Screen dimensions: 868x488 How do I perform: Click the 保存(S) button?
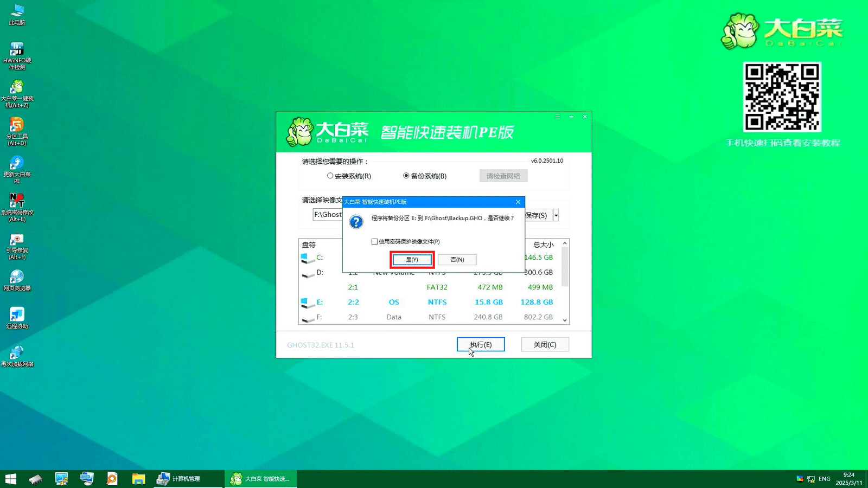[x=538, y=215]
